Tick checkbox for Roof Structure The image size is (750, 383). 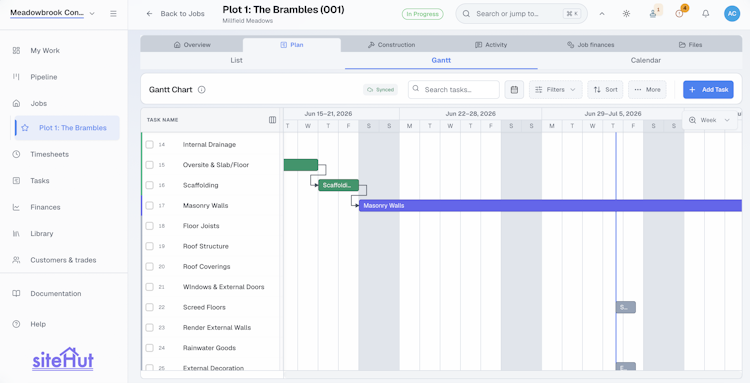tap(150, 246)
